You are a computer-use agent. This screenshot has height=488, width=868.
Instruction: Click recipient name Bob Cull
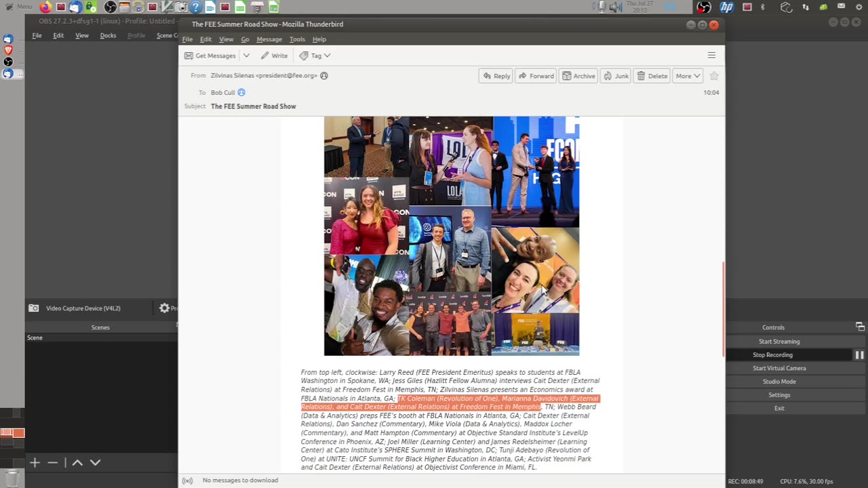pyautogui.click(x=222, y=92)
